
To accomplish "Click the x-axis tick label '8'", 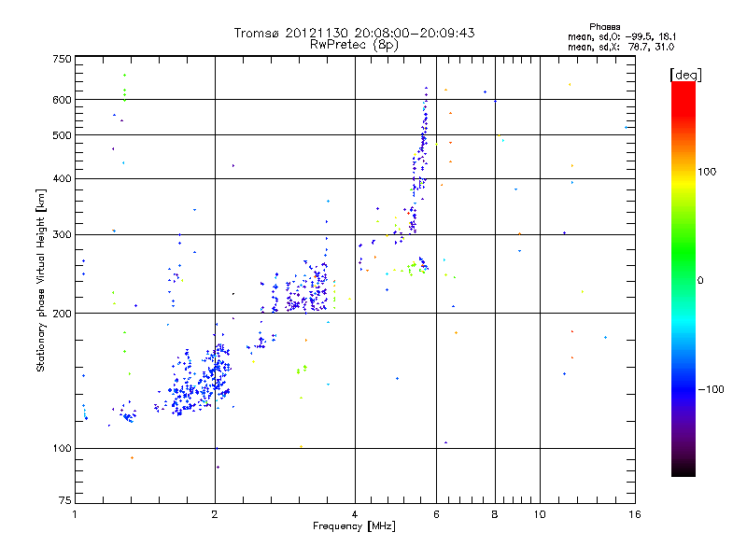I will [495, 514].
